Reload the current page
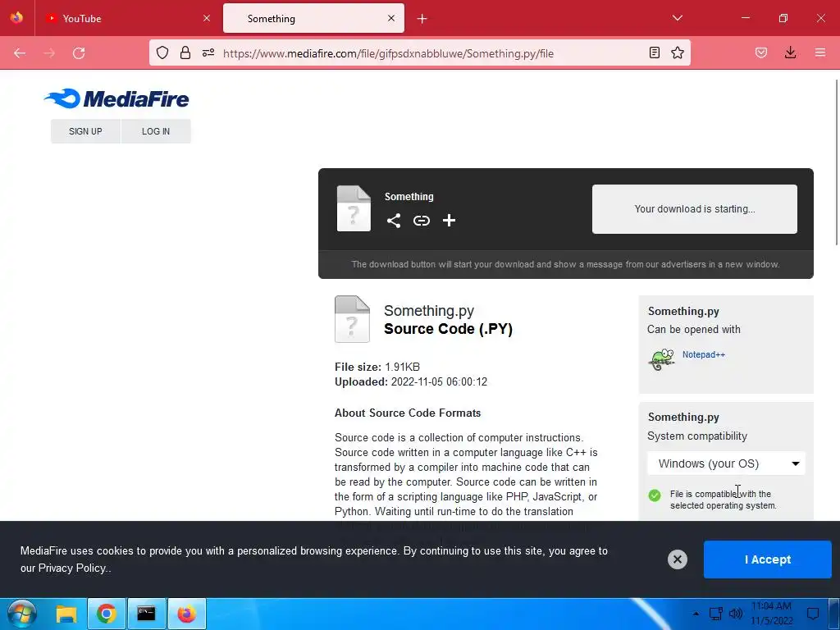This screenshot has width=840, height=630. 79,53
